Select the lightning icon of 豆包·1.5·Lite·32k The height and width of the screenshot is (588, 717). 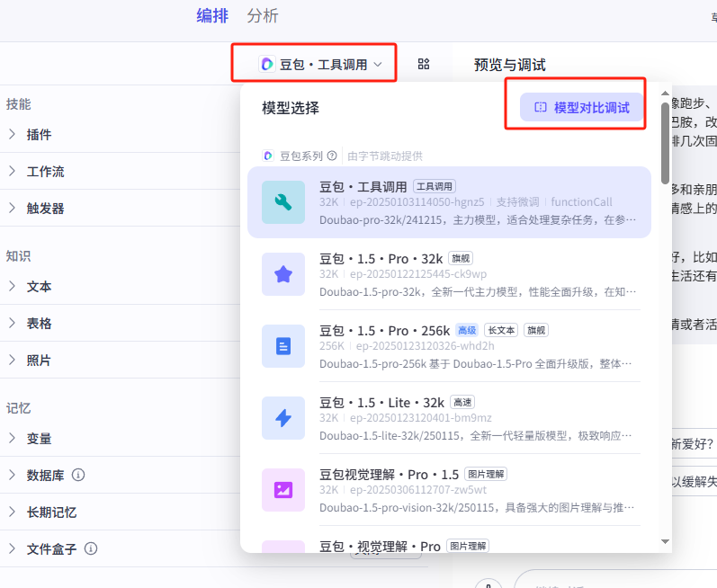(x=283, y=418)
